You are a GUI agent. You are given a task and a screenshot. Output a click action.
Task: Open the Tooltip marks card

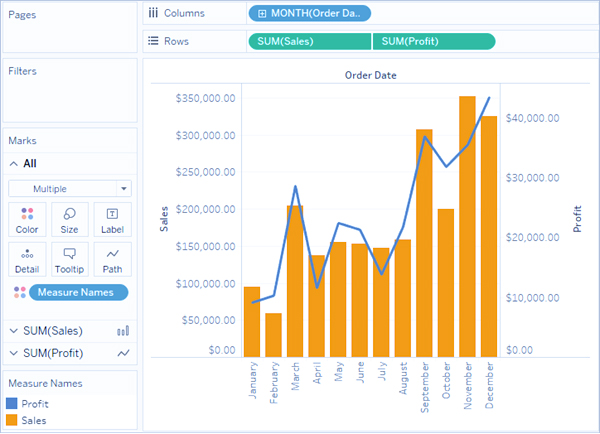[x=70, y=259]
